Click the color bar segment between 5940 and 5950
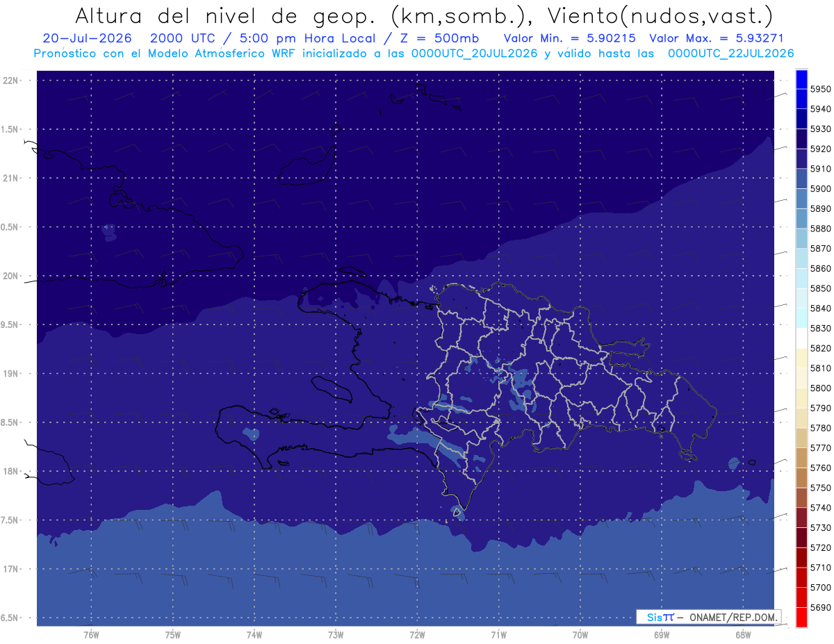 point(801,99)
